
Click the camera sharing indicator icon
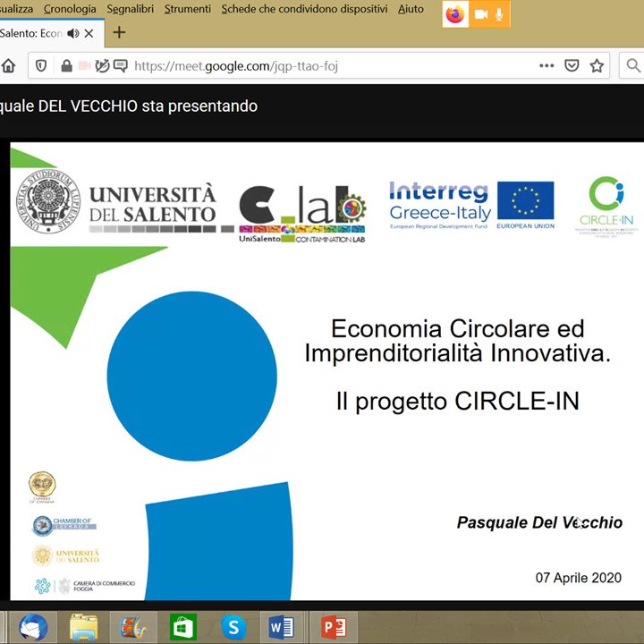481,14
